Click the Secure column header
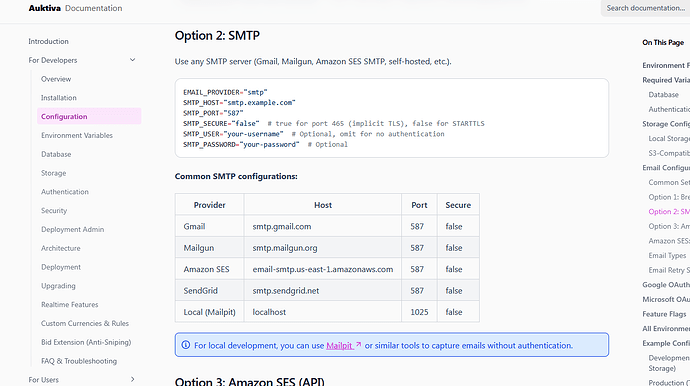 point(458,205)
